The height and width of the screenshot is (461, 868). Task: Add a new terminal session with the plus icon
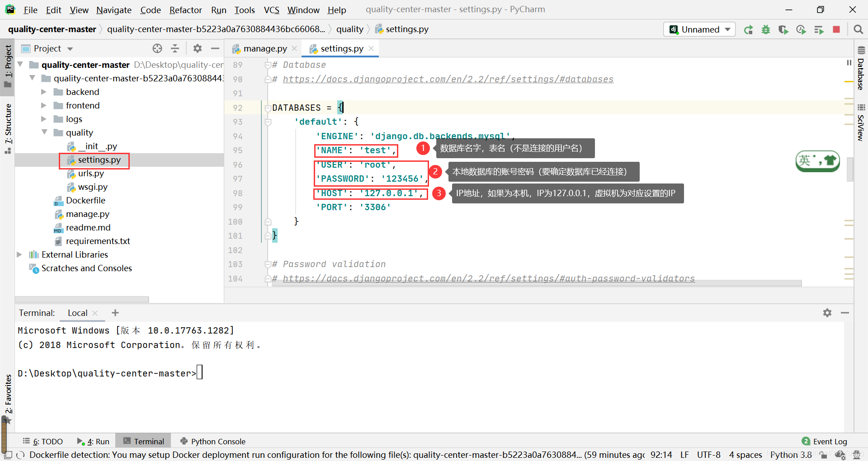[115, 313]
